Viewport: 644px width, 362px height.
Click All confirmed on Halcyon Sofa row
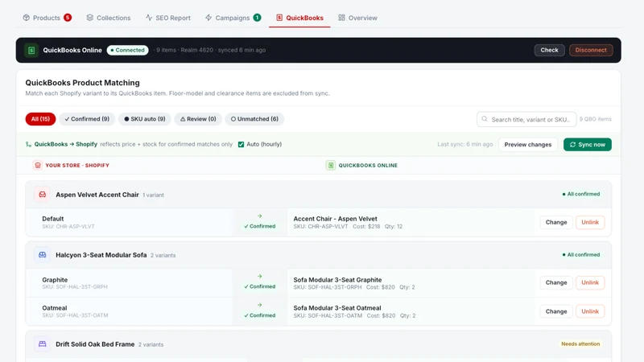point(580,254)
